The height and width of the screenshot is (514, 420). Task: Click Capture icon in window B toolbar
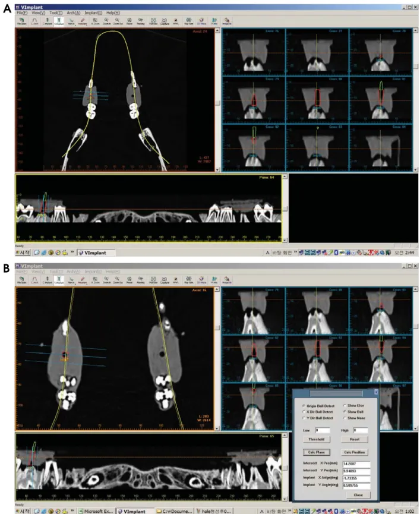pyautogui.click(x=165, y=280)
